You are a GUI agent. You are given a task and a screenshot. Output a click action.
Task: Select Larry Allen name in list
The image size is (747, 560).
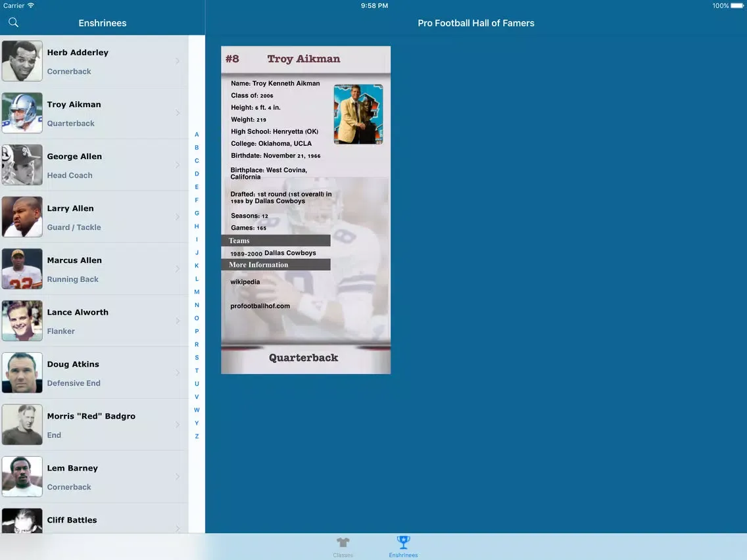tap(70, 208)
